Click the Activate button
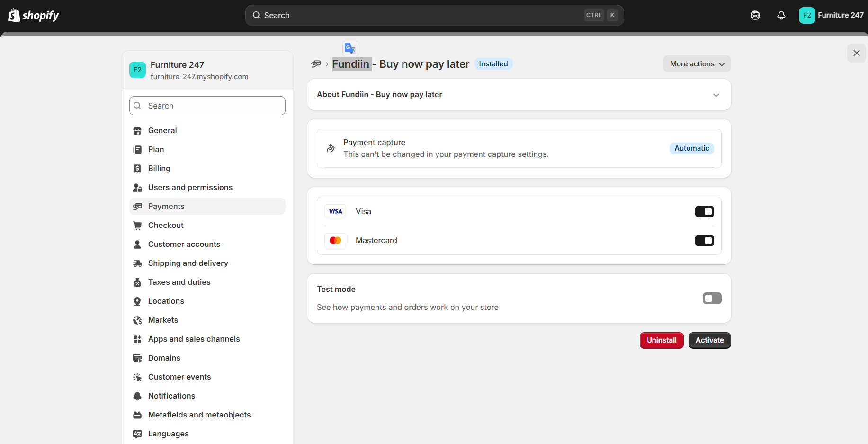Viewport: 868px width, 444px height. tap(709, 340)
